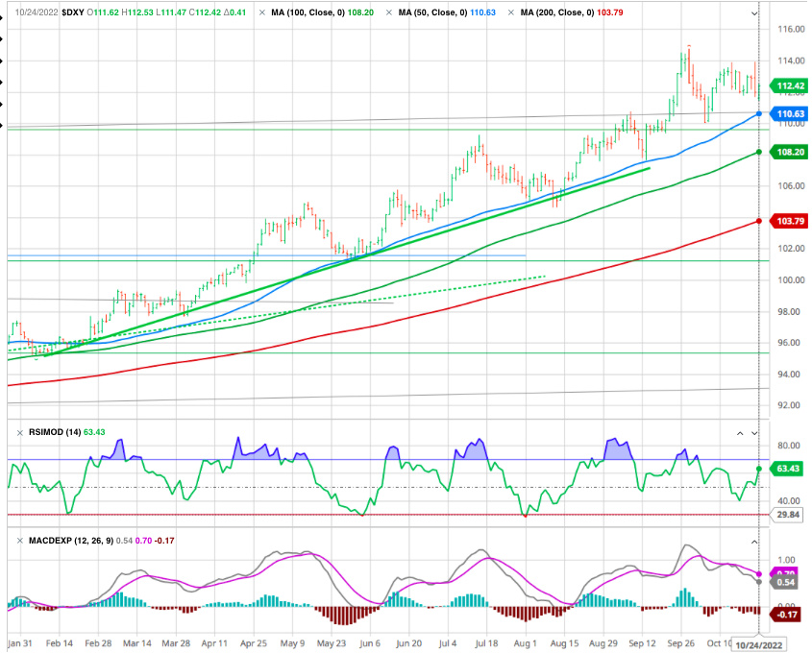The height and width of the screenshot is (653, 812).
Task: Click the Mar 28 date on time axis
Action: pos(176,643)
